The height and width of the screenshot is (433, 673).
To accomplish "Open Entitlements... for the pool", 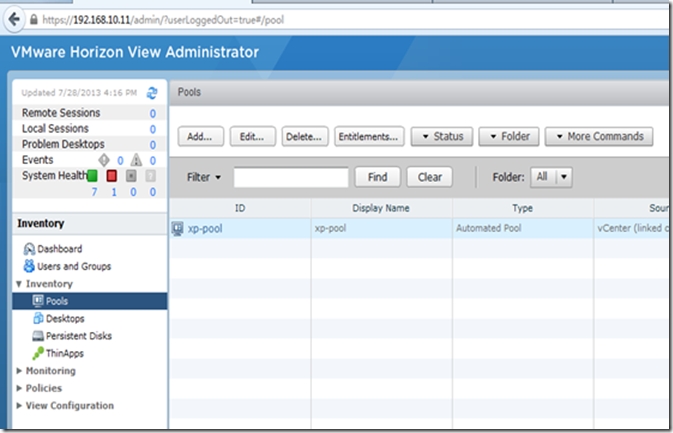I will pyautogui.click(x=369, y=136).
